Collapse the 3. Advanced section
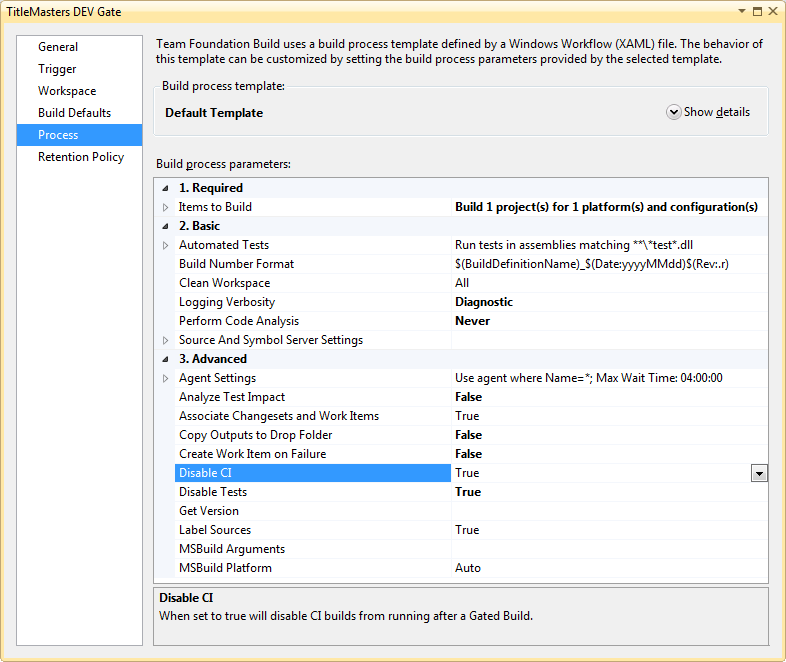The image size is (786, 662). (165, 359)
